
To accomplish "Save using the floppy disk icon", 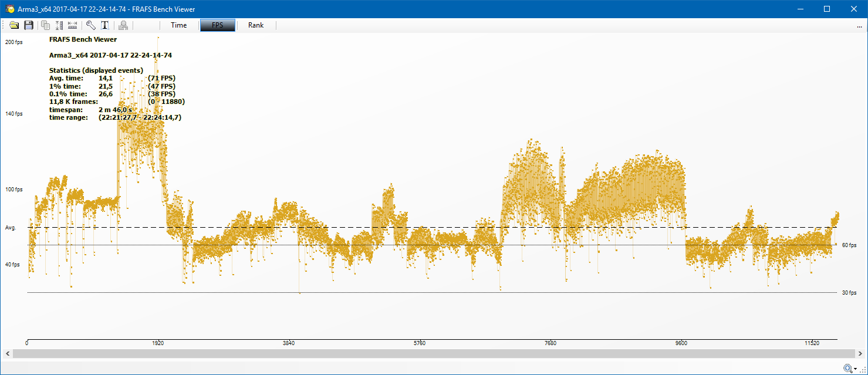I will coord(29,25).
